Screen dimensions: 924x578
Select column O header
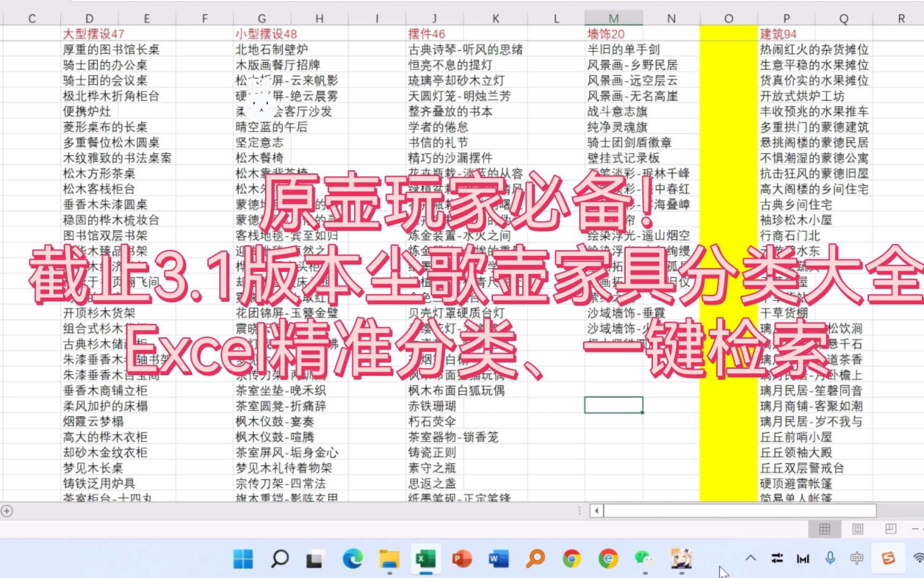click(729, 19)
